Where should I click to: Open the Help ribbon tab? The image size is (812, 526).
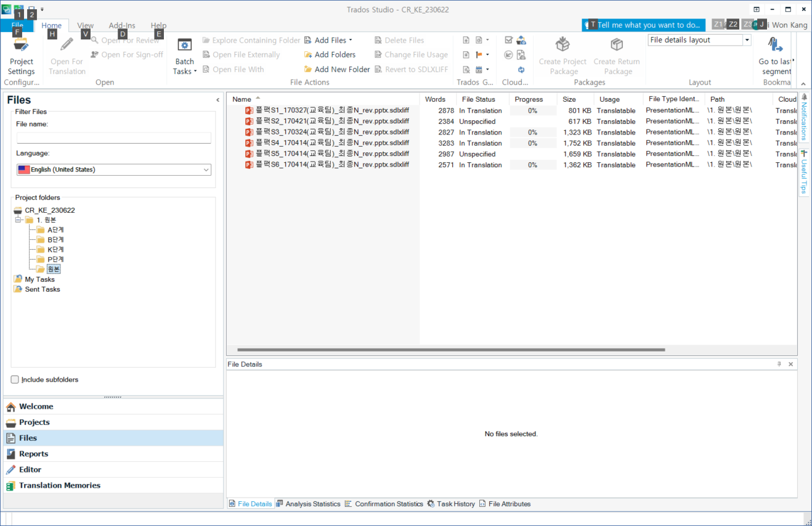coord(159,26)
